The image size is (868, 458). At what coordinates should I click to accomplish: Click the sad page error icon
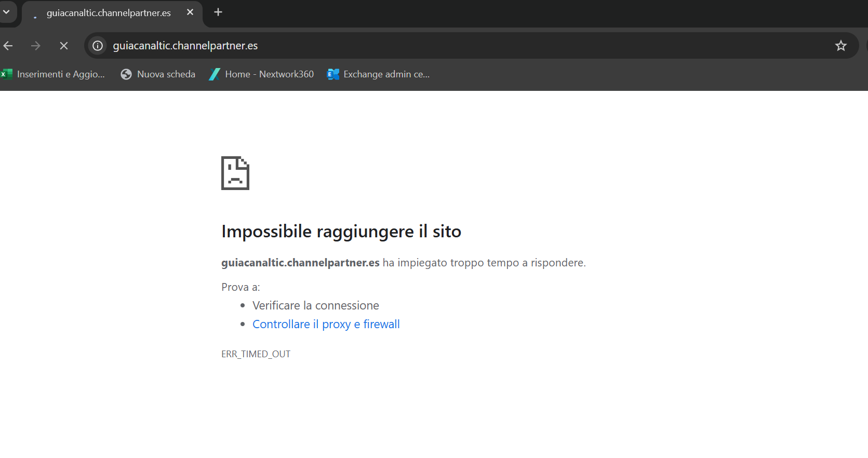(x=235, y=173)
